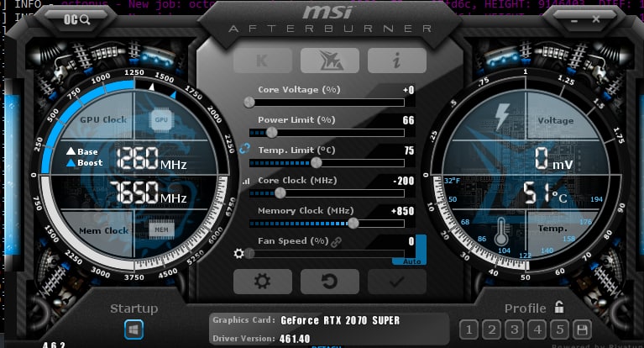
Task: Open Afterburner settings gear button
Action: coord(263,282)
